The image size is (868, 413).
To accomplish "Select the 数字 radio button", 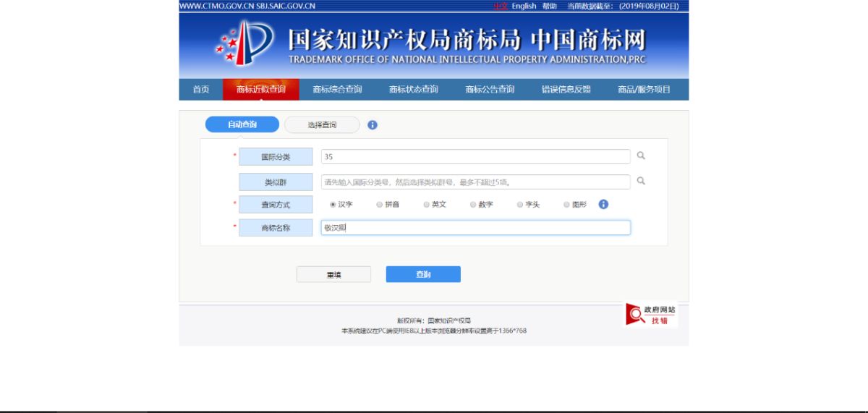I will click(473, 205).
